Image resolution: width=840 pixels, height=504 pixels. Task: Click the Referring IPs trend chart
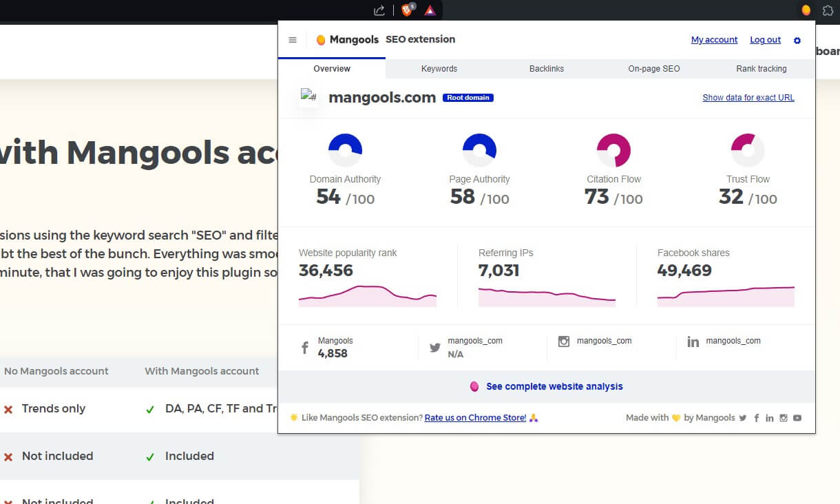click(x=547, y=297)
